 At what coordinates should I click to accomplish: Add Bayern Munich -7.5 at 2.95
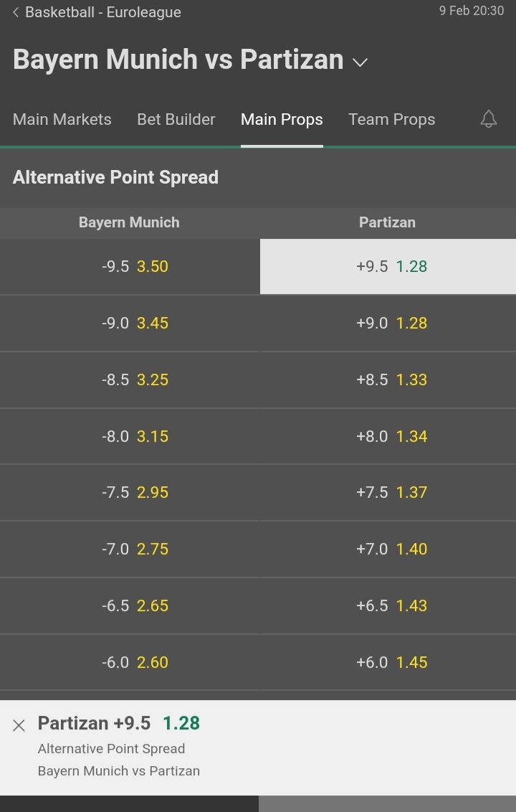130,493
